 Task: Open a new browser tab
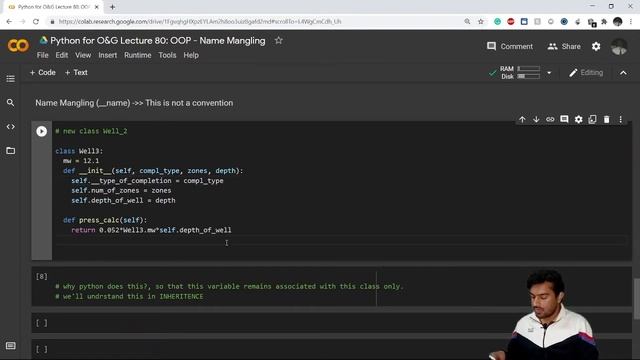point(112,7)
